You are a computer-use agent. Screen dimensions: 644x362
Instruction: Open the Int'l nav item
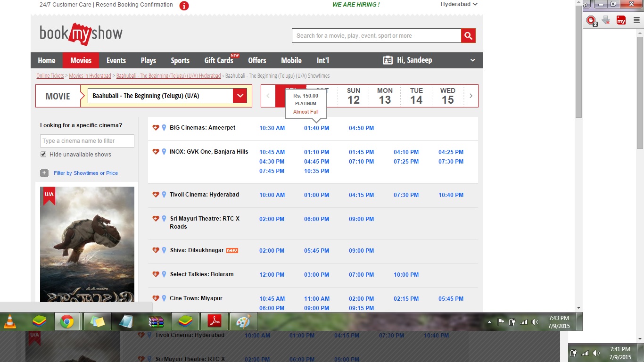(323, 60)
